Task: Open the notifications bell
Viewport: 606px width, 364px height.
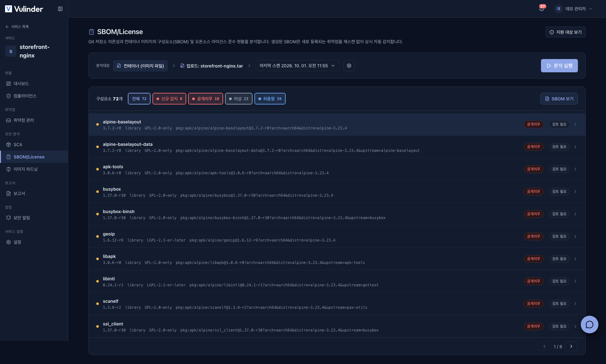Action: click(x=542, y=9)
